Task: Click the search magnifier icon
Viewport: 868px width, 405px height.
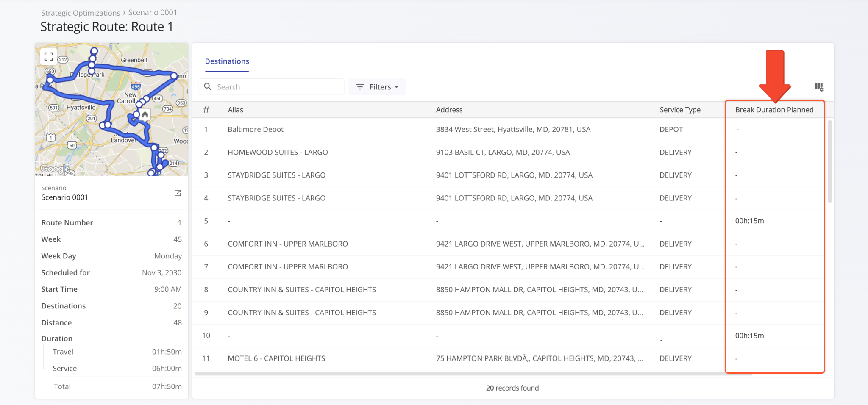Action: pyautogui.click(x=208, y=87)
